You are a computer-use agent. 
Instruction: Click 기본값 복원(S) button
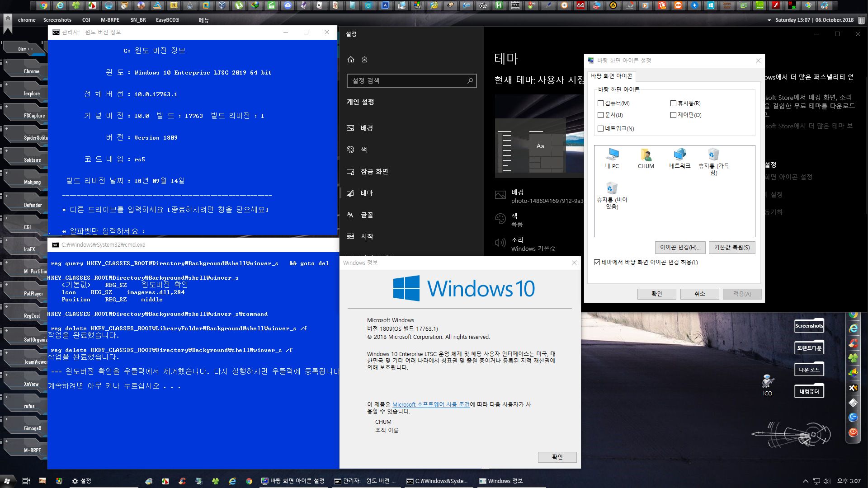pyautogui.click(x=731, y=248)
